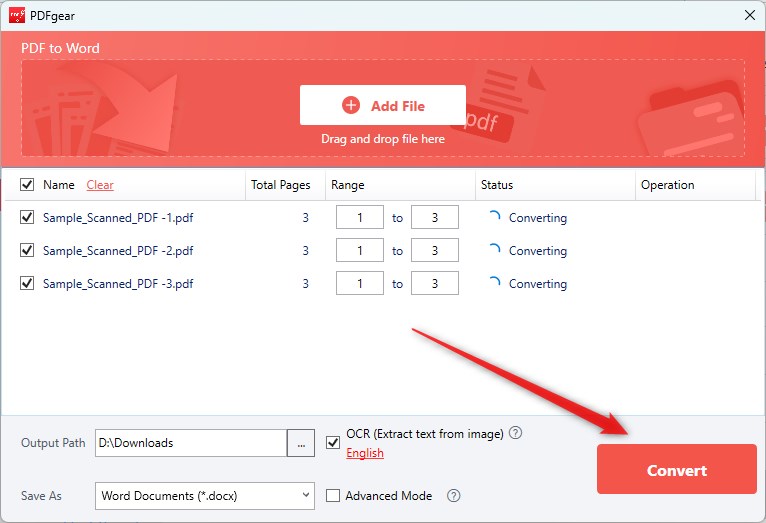Browse output path with ellipsis button
The image size is (766, 523).
coord(301,443)
